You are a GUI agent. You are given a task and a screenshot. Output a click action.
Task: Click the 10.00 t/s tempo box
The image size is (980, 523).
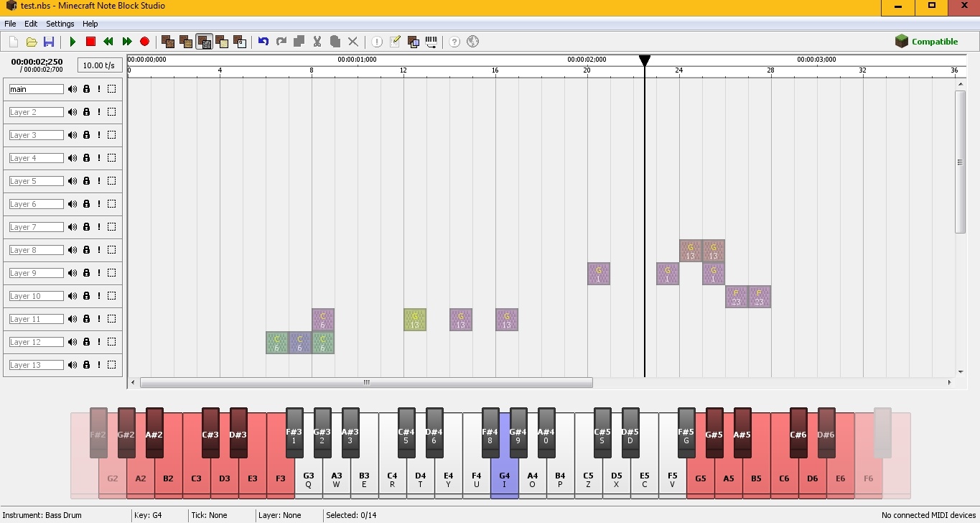[x=98, y=65]
